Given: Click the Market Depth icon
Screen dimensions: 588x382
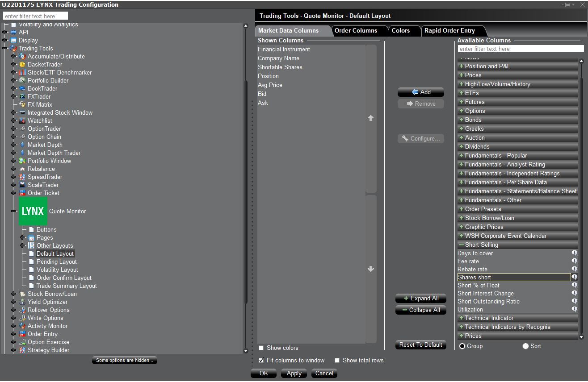Looking at the screenshot, I should point(22,145).
